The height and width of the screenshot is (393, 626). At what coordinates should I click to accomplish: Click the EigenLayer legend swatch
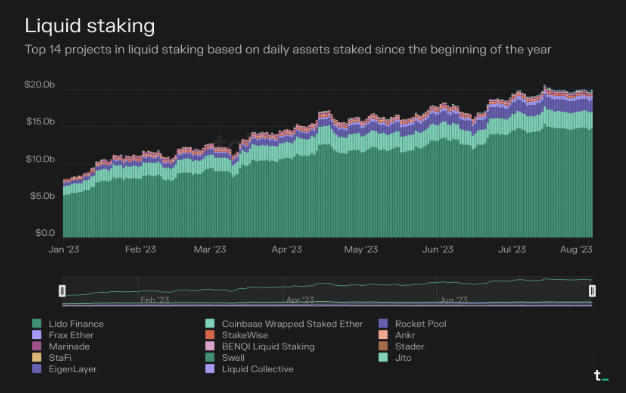(36, 369)
